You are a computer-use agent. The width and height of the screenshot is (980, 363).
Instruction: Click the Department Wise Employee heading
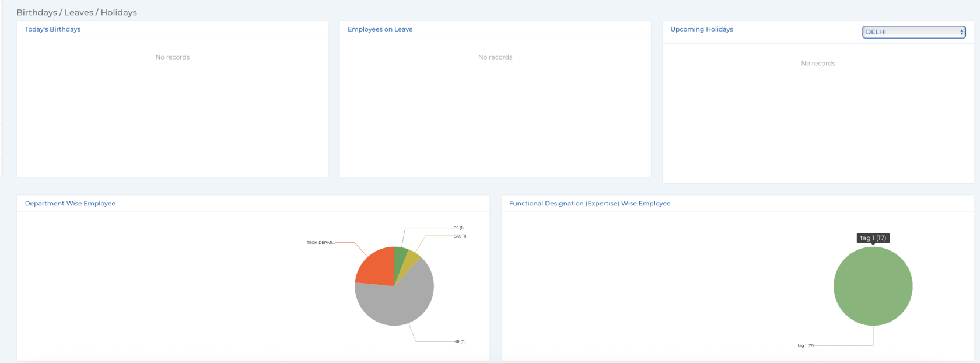click(70, 204)
